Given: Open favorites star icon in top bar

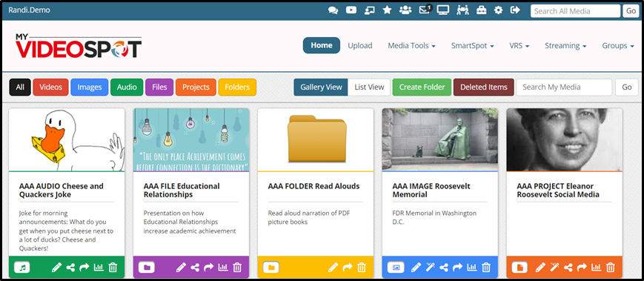Looking at the screenshot, I should coord(387,10).
